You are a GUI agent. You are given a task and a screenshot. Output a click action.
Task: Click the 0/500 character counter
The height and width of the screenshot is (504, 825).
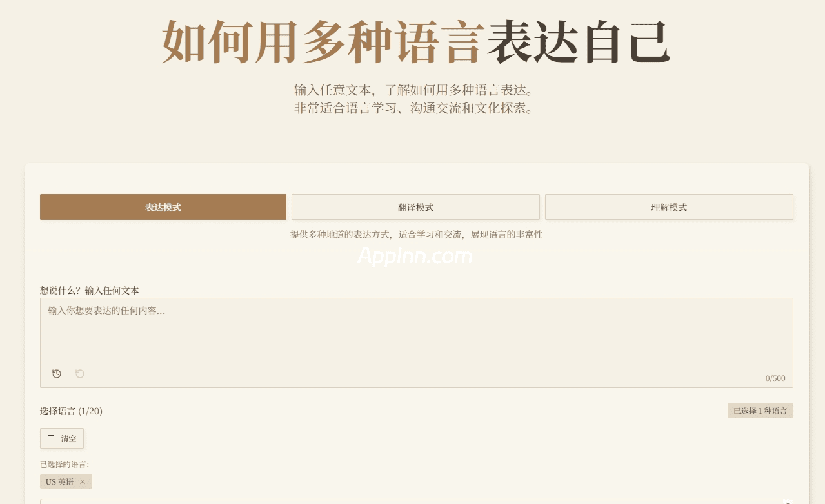[775, 378]
